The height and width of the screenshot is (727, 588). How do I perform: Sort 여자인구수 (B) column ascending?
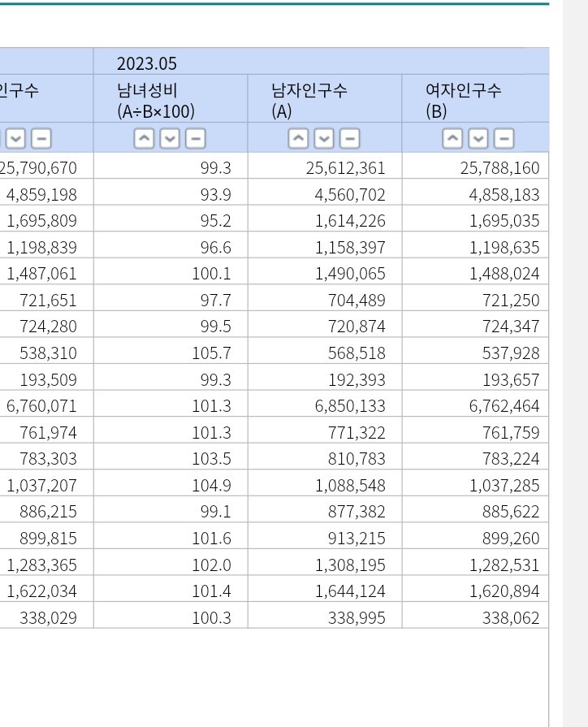[453, 139]
